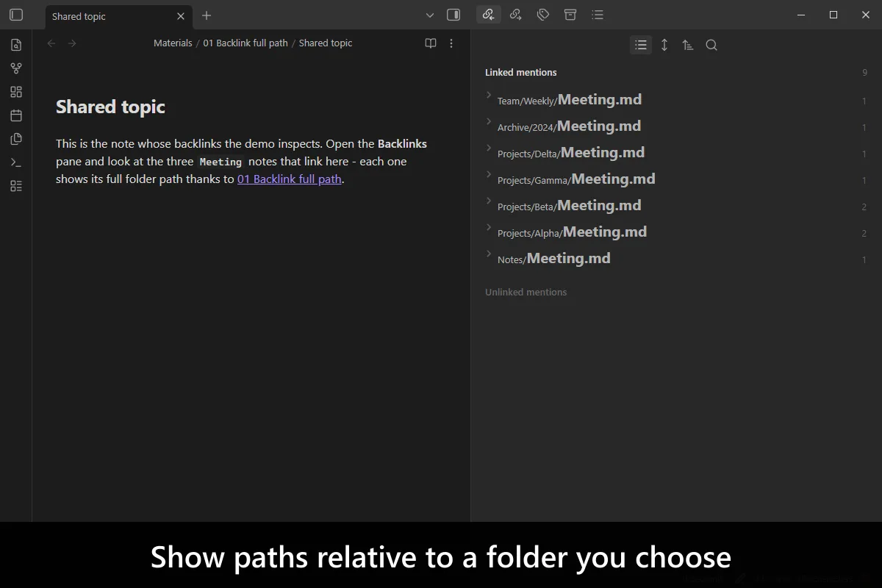The image size is (882, 588).
Task: Expand Projects/Alpha/Meeting.md backlink chevron
Action: 489,228
